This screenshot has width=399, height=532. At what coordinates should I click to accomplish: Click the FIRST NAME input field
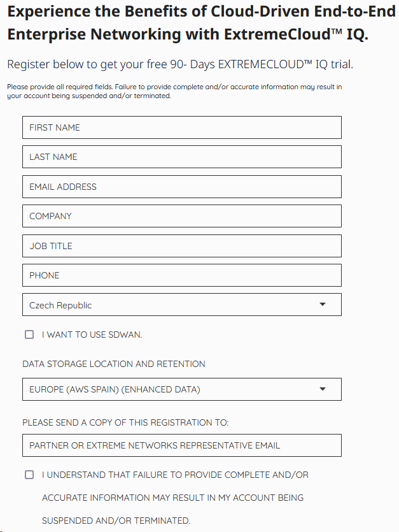click(182, 127)
